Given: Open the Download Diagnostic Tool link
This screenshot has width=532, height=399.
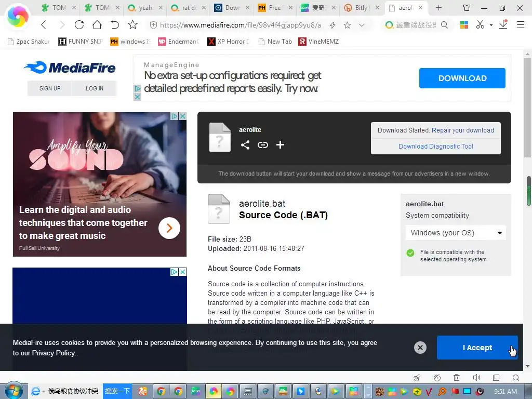Looking at the screenshot, I should [436, 146].
